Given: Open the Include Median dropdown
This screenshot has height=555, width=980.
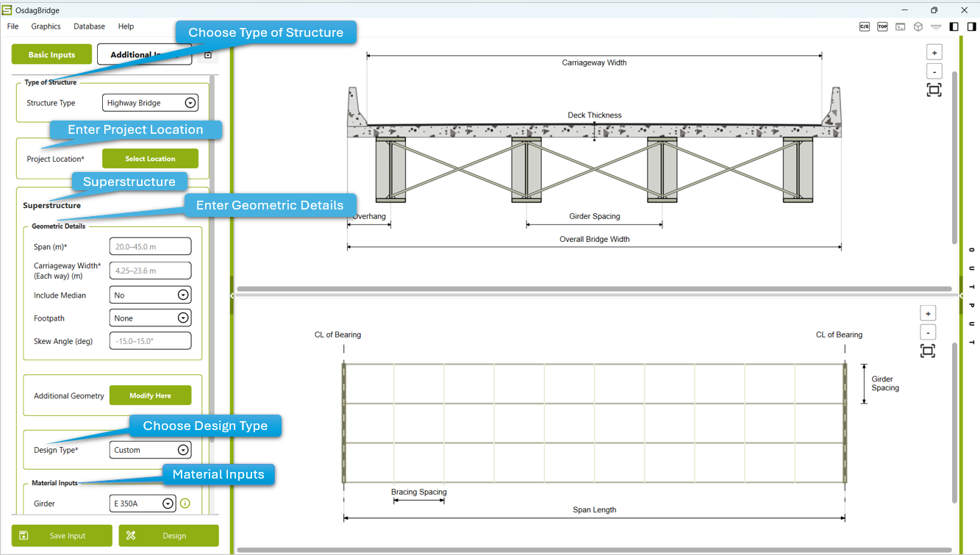Looking at the screenshot, I should (150, 295).
